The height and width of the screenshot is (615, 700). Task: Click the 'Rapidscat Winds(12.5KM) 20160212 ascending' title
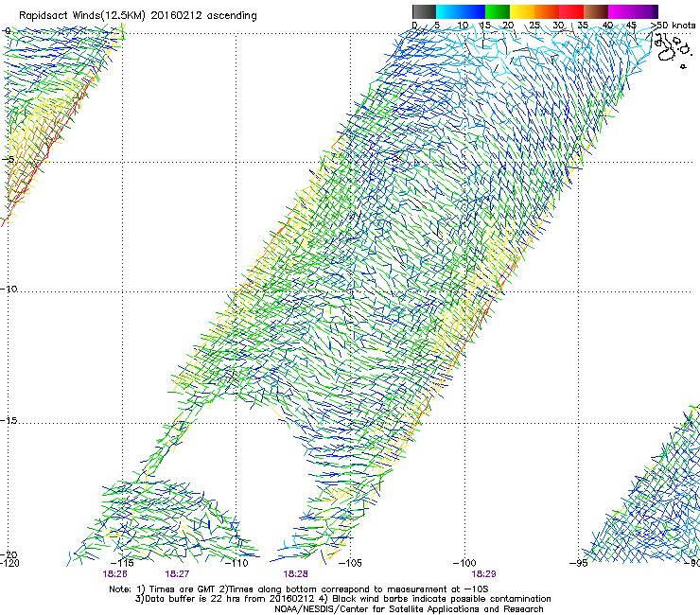(x=137, y=16)
